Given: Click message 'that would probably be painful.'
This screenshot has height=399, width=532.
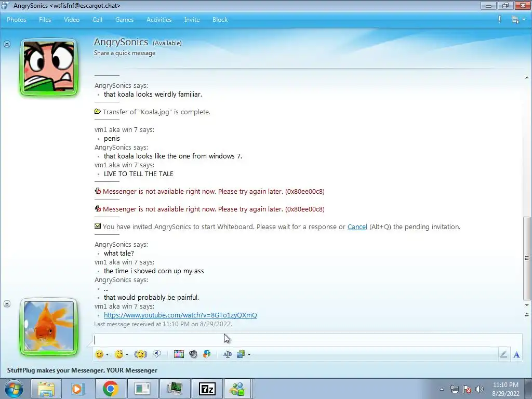Looking at the screenshot, I should coord(151,297).
